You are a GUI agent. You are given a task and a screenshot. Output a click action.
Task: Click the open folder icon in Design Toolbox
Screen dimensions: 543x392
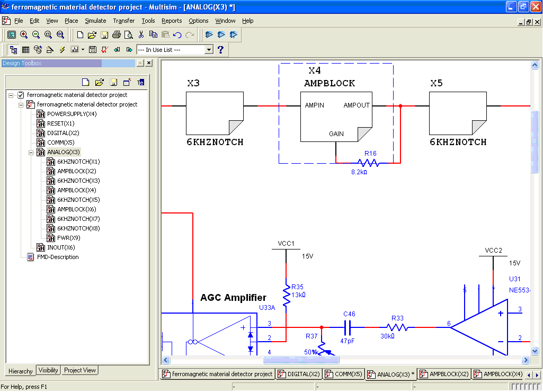point(99,82)
